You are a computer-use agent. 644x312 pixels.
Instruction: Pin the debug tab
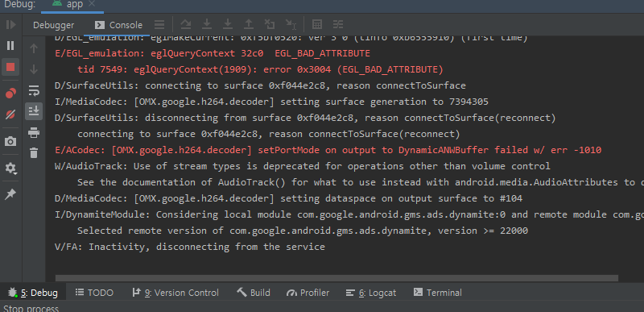coord(10,194)
